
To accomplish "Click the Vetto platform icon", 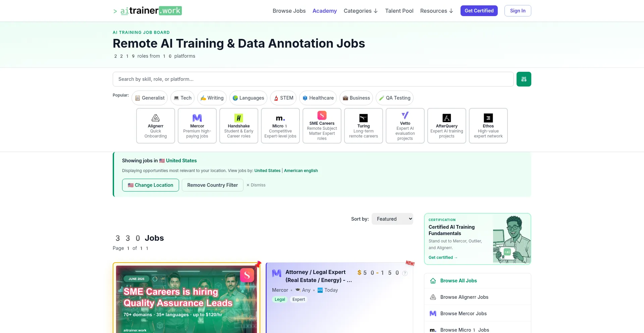I will tap(405, 115).
